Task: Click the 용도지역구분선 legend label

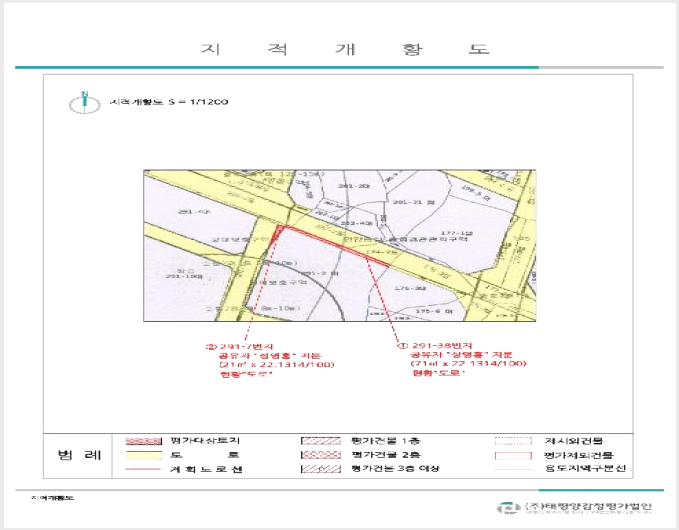Action: tap(585, 469)
